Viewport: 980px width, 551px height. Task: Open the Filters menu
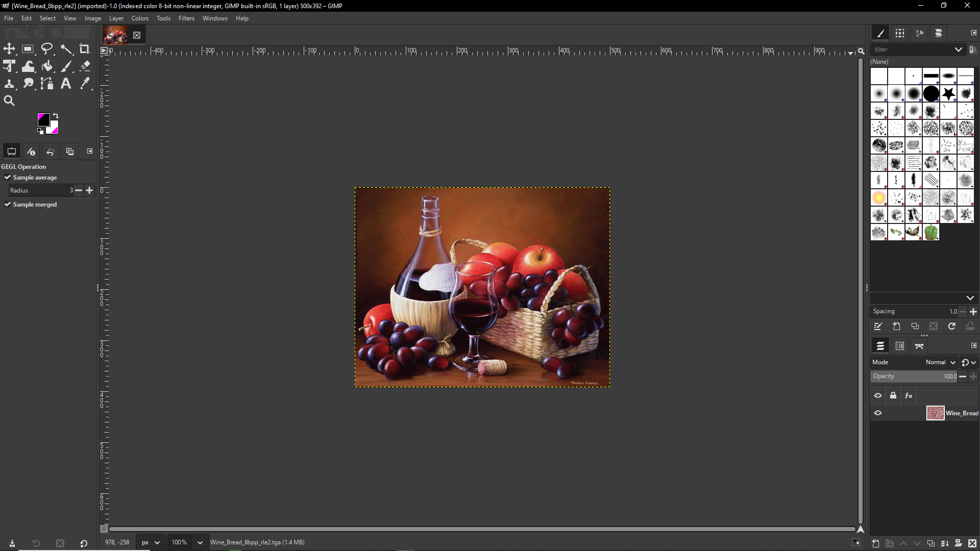tap(186, 18)
